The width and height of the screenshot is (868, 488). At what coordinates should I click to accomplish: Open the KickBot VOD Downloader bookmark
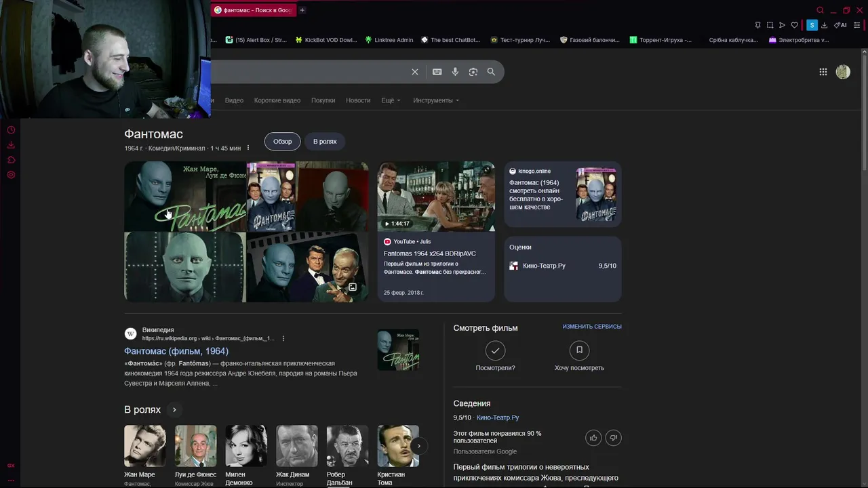point(326,40)
